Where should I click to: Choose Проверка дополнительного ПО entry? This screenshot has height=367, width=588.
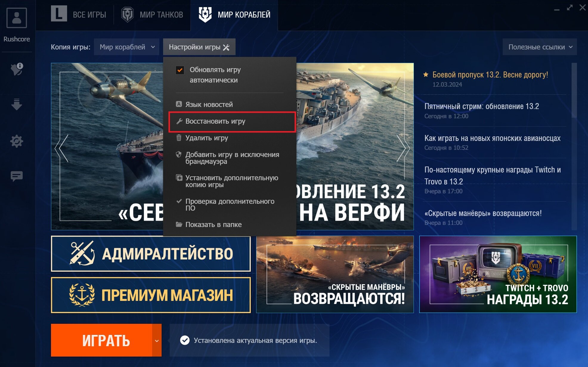coord(229,204)
